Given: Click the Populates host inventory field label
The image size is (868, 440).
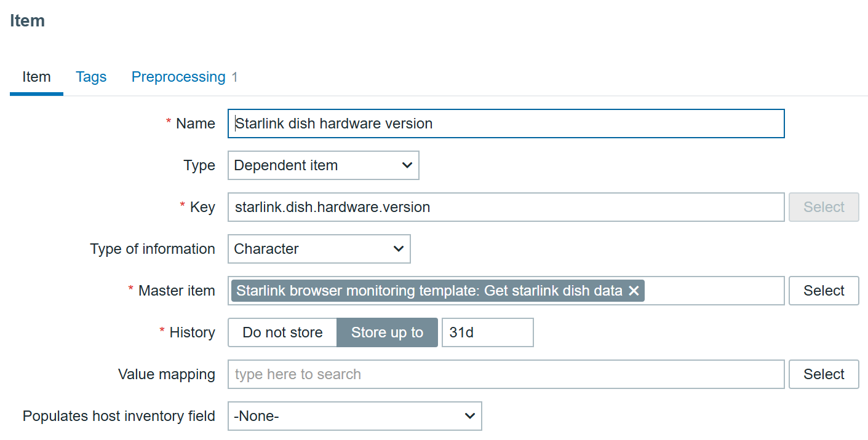Looking at the screenshot, I should (119, 416).
